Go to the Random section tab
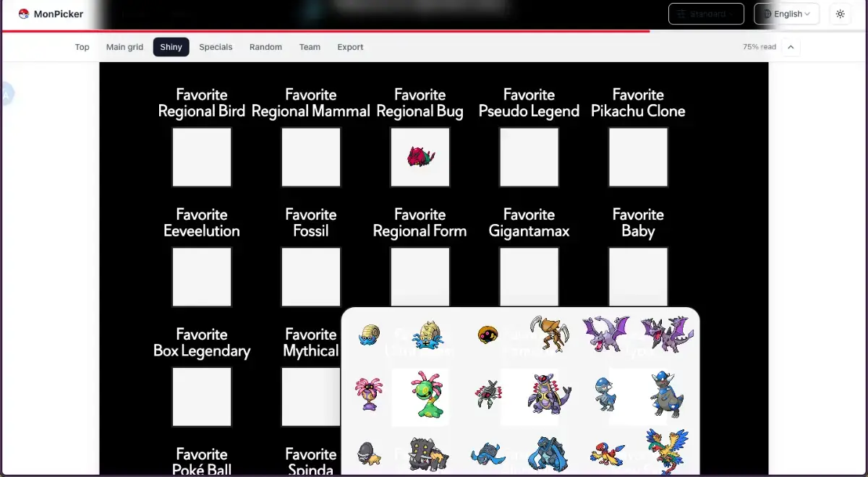Screen dimensions: 868x477 click(x=265, y=47)
